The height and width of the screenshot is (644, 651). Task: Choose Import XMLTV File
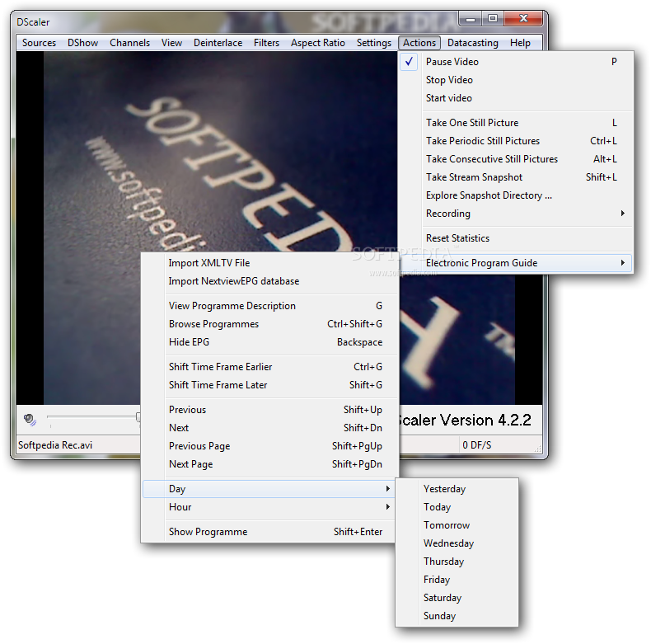(269, 263)
